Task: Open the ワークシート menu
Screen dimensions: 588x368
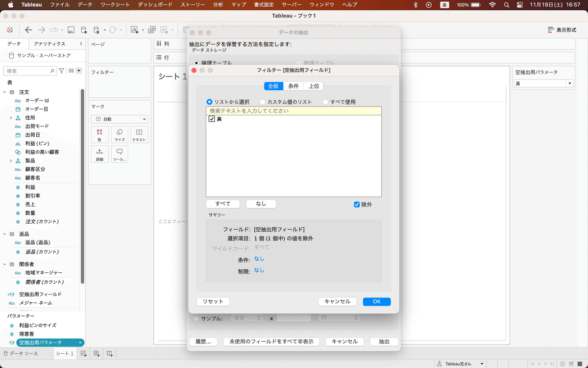Action: tap(115, 5)
